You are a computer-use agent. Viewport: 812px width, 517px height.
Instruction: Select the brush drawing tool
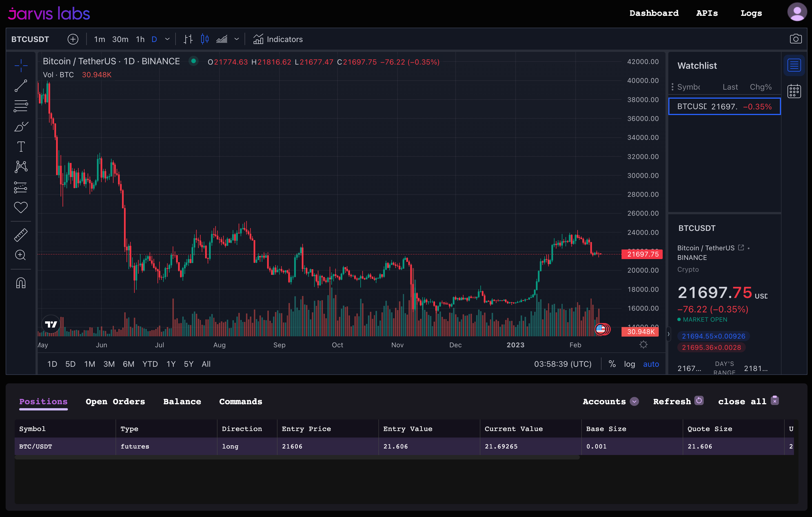point(21,127)
